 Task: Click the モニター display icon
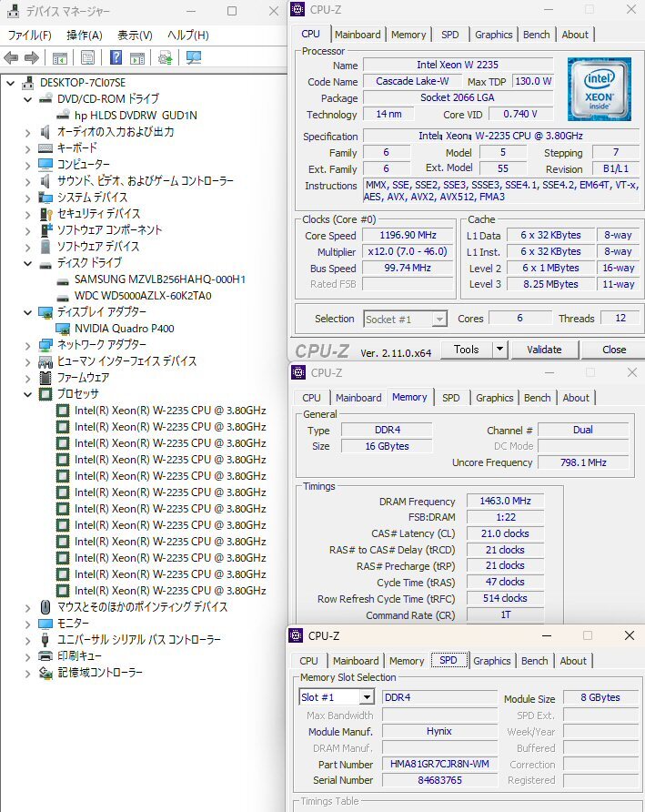tap(45, 624)
